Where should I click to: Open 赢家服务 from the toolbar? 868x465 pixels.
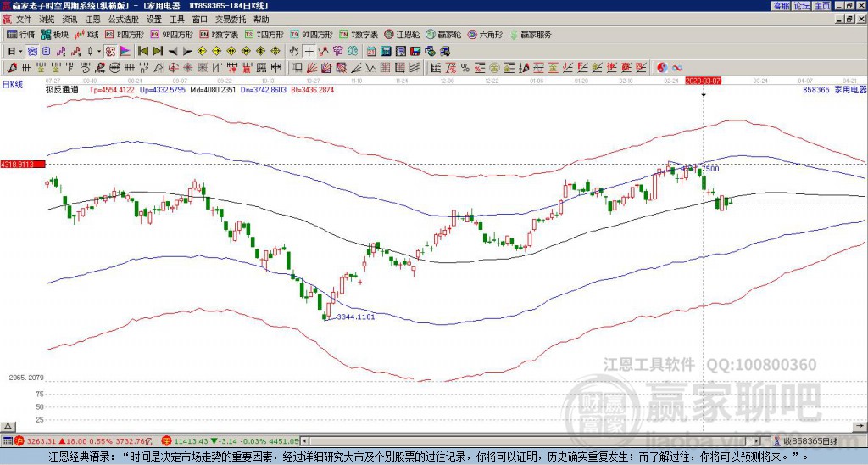[x=531, y=34]
